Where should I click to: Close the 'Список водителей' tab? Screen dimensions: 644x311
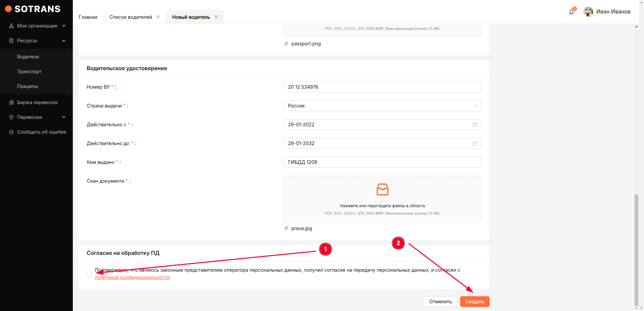click(x=158, y=17)
